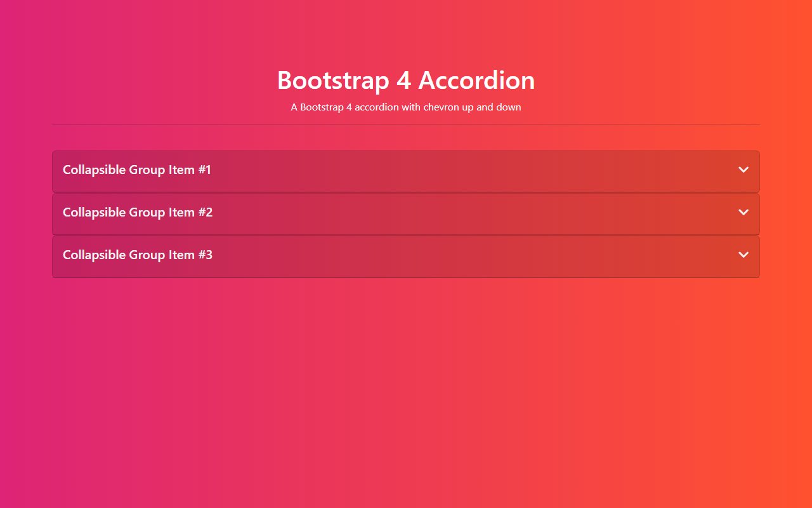This screenshot has width=812, height=508.
Task: Click the subtitle text below the heading
Action: pos(405,107)
